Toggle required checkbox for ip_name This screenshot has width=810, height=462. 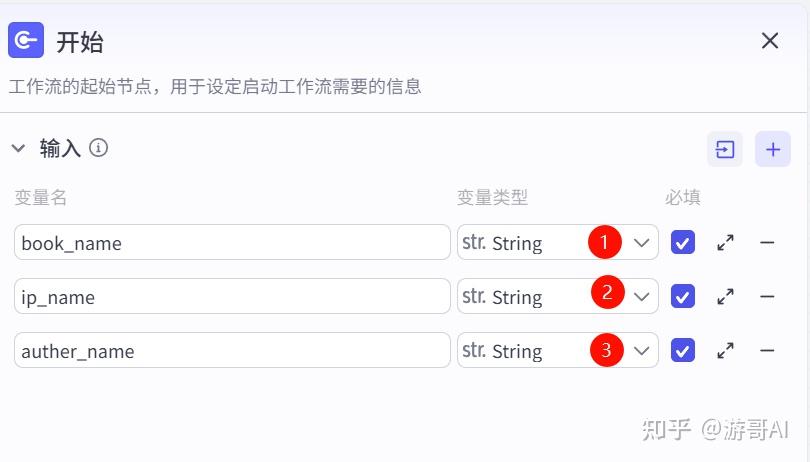[683, 296]
